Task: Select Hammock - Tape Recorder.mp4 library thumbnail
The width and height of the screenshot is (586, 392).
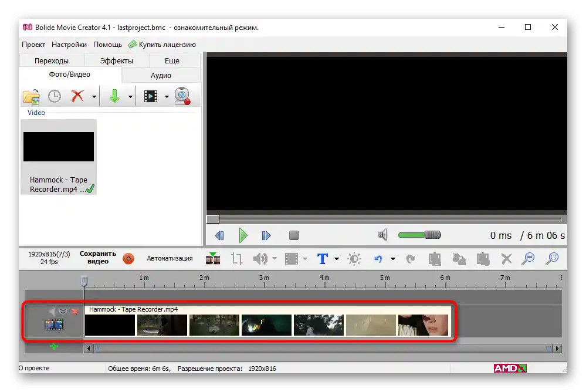Action: 59,157
